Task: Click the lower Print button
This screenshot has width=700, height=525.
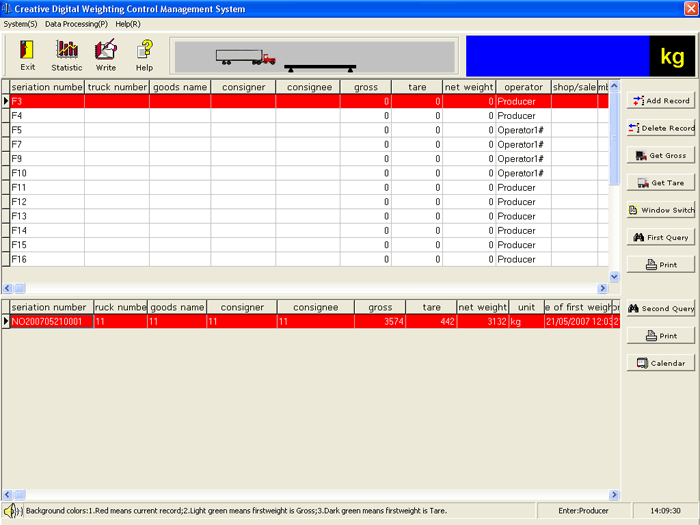Action: pos(661,336)
